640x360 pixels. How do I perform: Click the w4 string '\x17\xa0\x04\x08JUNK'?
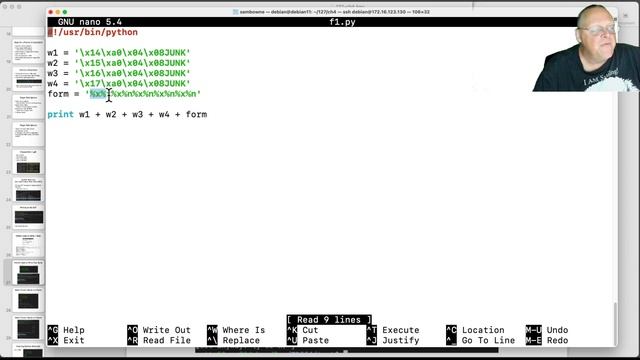click(133, 83)
